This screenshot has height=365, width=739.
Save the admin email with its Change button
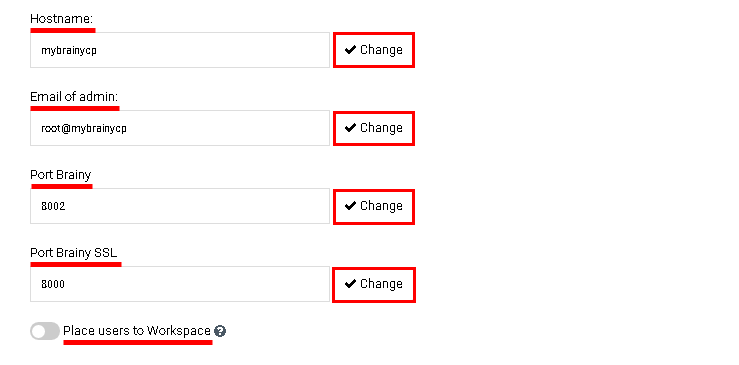374,128
